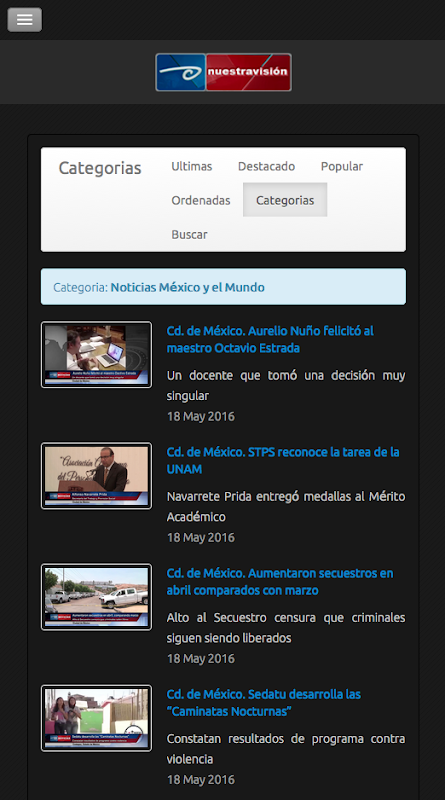Screen dimensions: 445x800
Task: Click text "Alto al Secuestro censura que criminales"
Action: (x=286, y=617)
